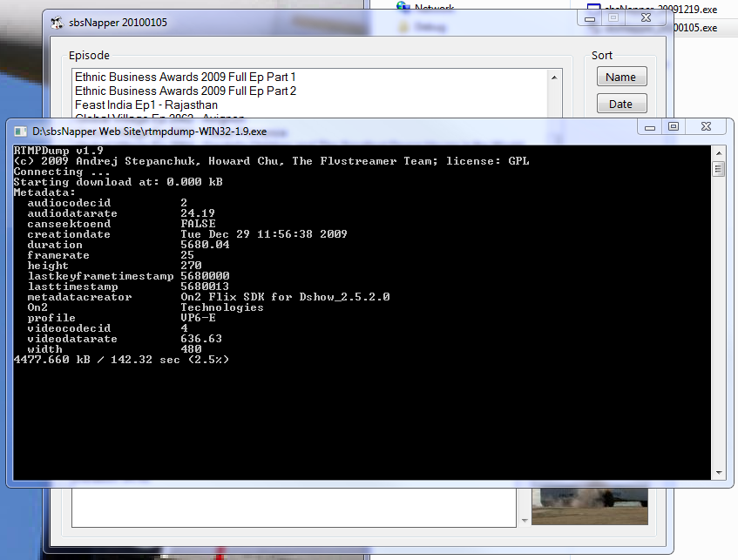Click the duration 5680.04 line

point(128,245)
